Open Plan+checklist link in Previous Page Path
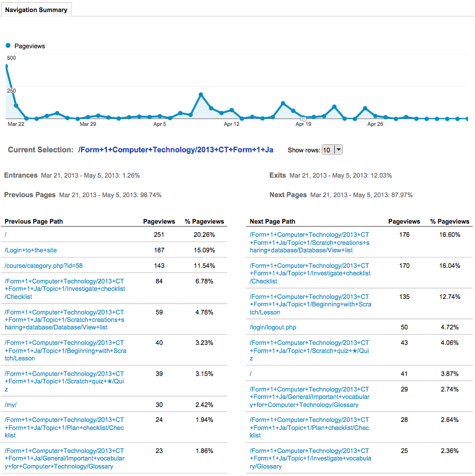This screenshot has width=475, height=476. pyautogui.click(x=64, y=428)
